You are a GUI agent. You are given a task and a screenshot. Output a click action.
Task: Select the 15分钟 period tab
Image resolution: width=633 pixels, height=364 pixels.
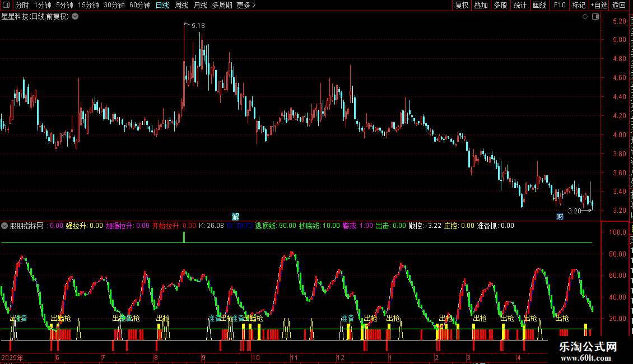point(89,5)
